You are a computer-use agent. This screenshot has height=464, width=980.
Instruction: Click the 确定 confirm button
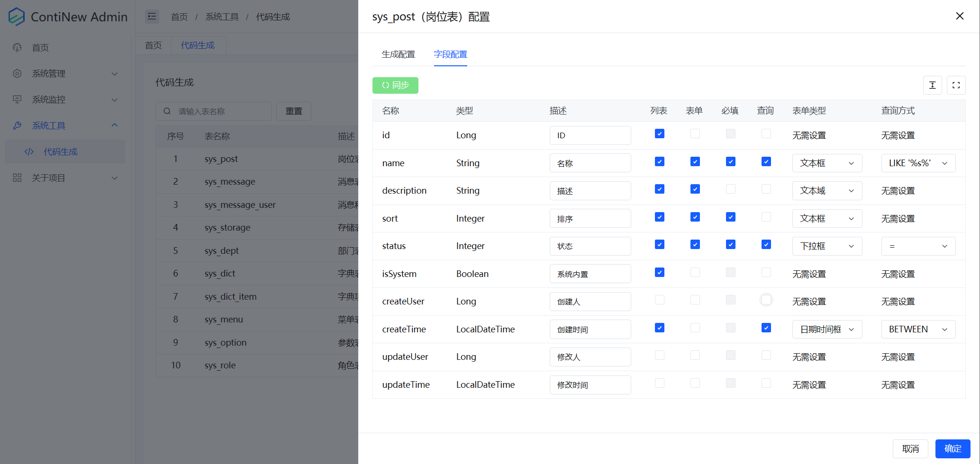(x=953, y=449)
